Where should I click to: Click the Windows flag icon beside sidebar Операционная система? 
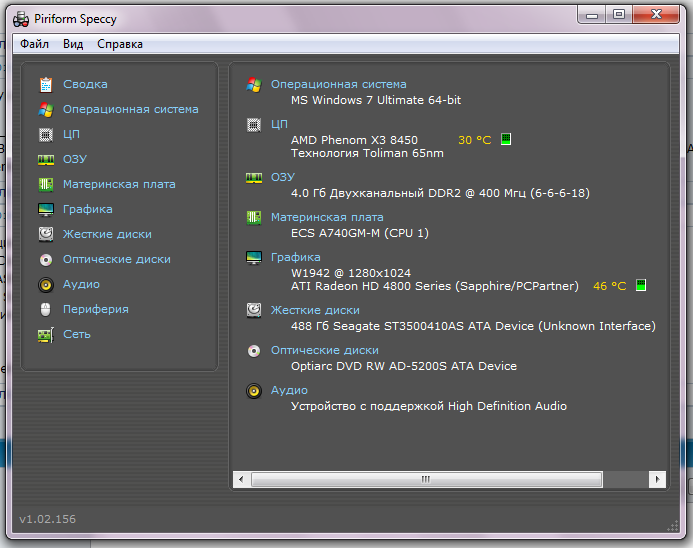point(45,110)
